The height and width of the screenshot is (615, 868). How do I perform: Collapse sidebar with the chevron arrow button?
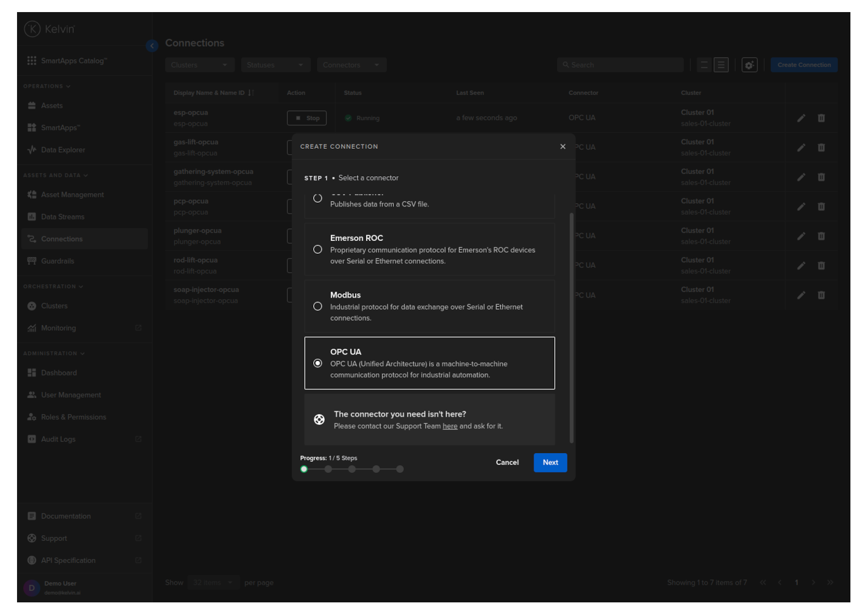pos(152,46)
